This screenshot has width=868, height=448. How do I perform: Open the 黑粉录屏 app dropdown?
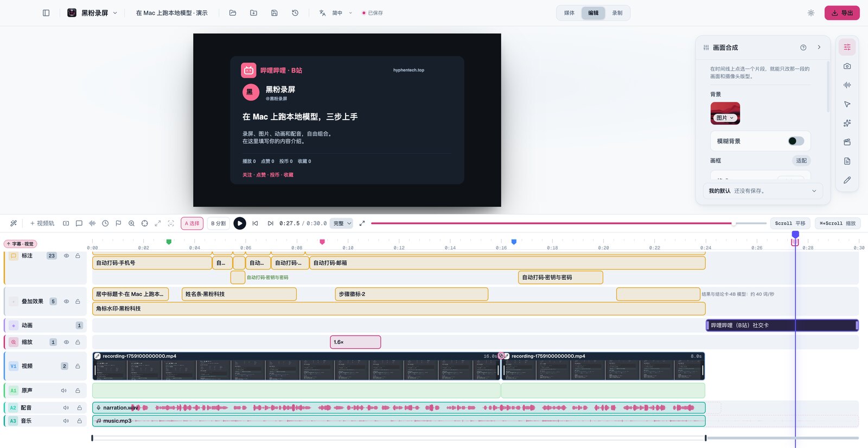92,13
